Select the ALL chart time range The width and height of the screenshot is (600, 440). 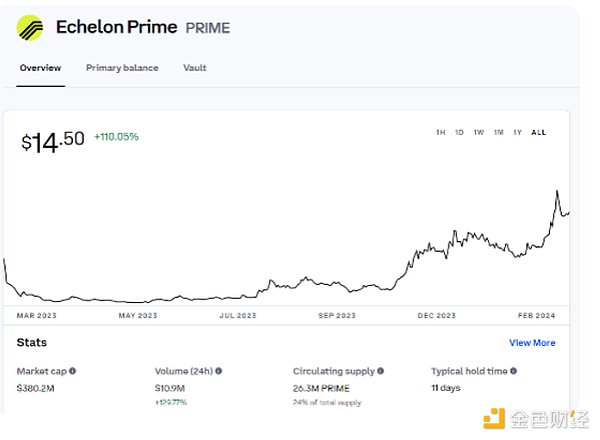[x=539, y=132]
